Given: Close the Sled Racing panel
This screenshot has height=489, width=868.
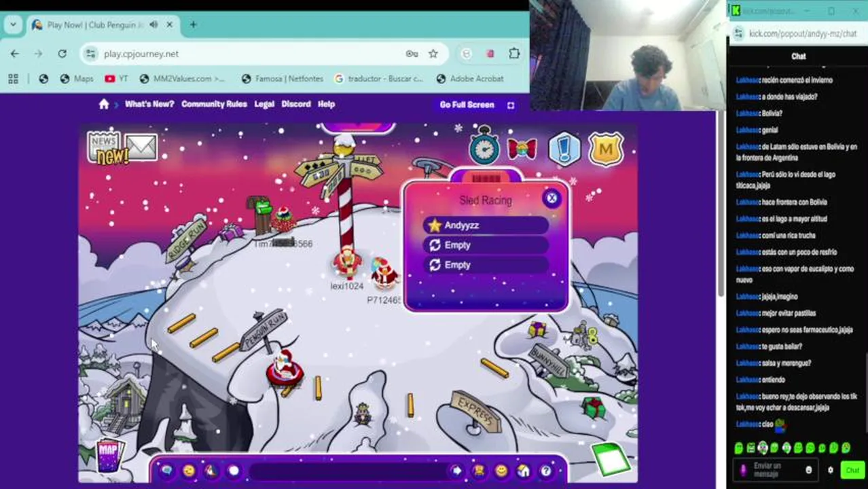Looking at the screenshot, I should coord(551,198).
